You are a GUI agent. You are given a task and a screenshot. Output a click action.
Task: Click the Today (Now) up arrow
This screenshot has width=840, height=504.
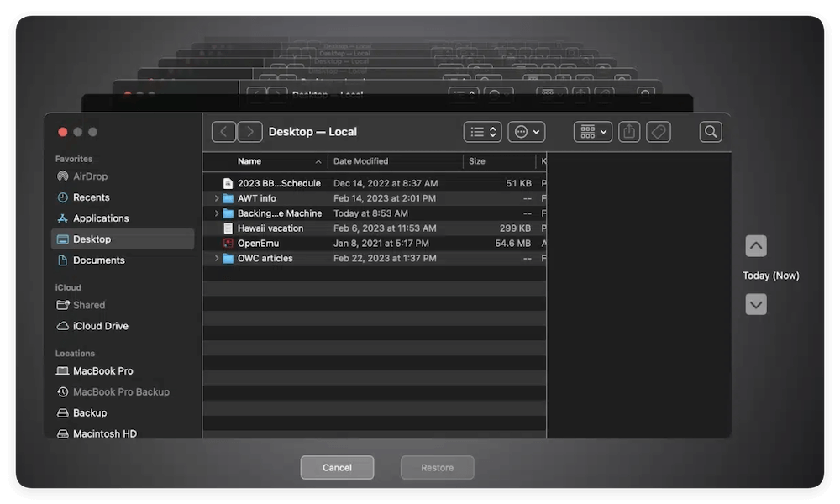(x=755, y=245)
